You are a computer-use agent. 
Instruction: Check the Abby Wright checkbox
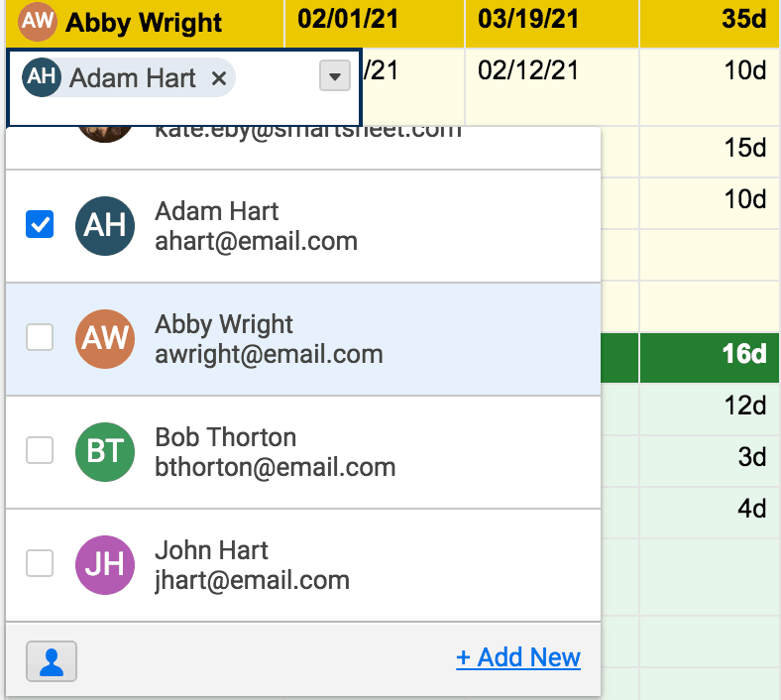click(x=40, y=337)
